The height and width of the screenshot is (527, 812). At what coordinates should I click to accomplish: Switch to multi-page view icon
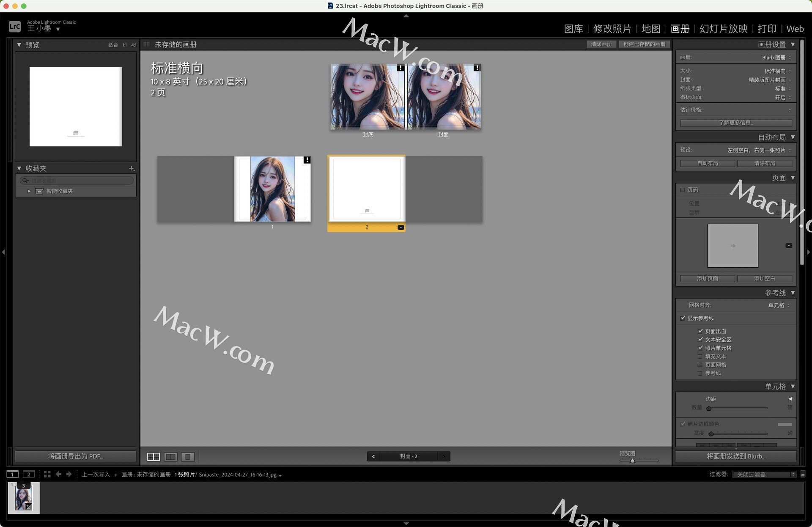(x=153, y=457)
